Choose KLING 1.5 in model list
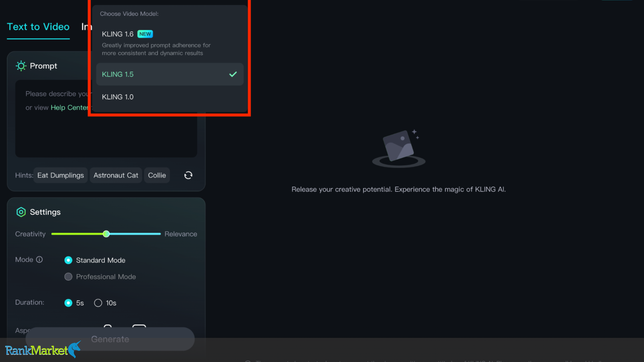The width and height of the screenshot is (644, 362). click(x=170, y=74)
